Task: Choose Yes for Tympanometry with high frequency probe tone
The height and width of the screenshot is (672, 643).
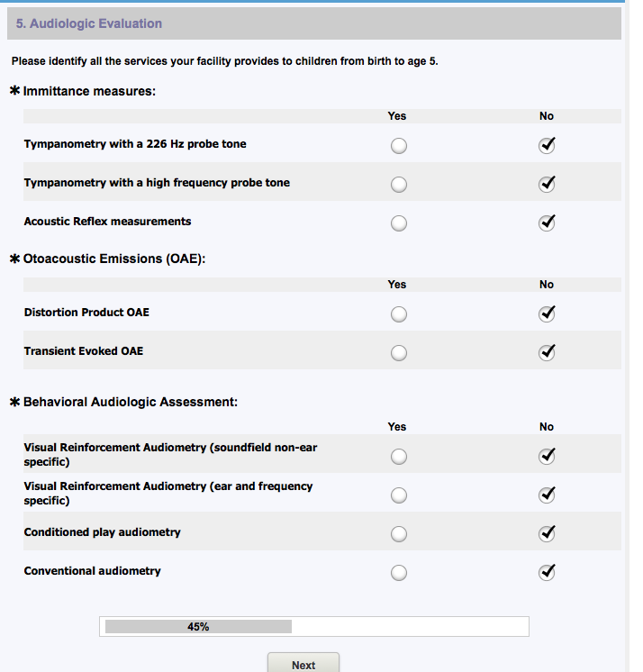Action: click(399, 185)
